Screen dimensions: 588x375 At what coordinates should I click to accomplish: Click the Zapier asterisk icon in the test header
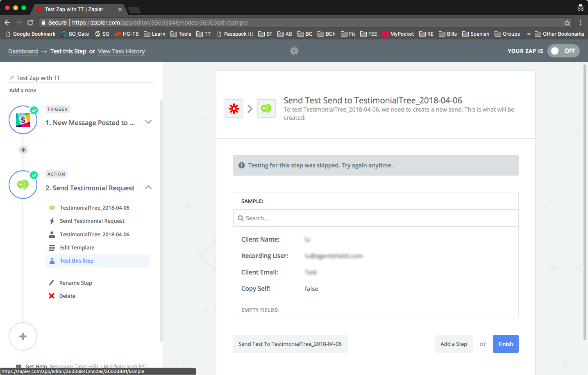point(234,109)
